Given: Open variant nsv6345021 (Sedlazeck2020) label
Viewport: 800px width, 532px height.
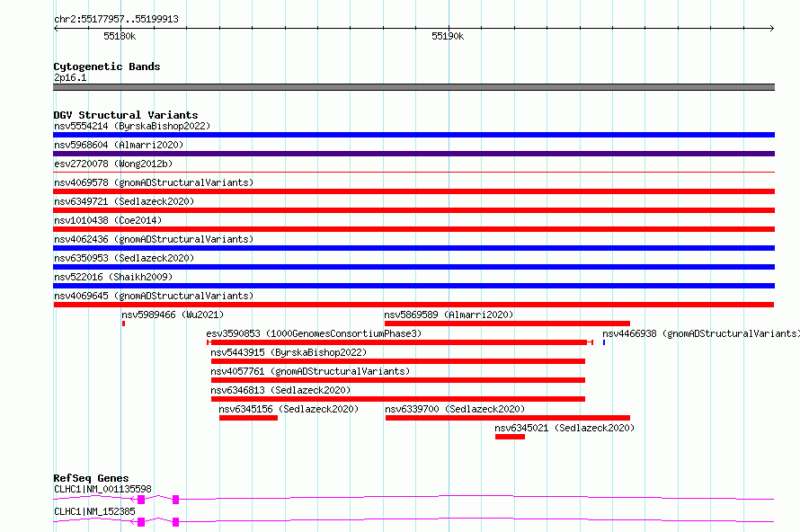Looking at the screenshot, I should coord(564,428).
